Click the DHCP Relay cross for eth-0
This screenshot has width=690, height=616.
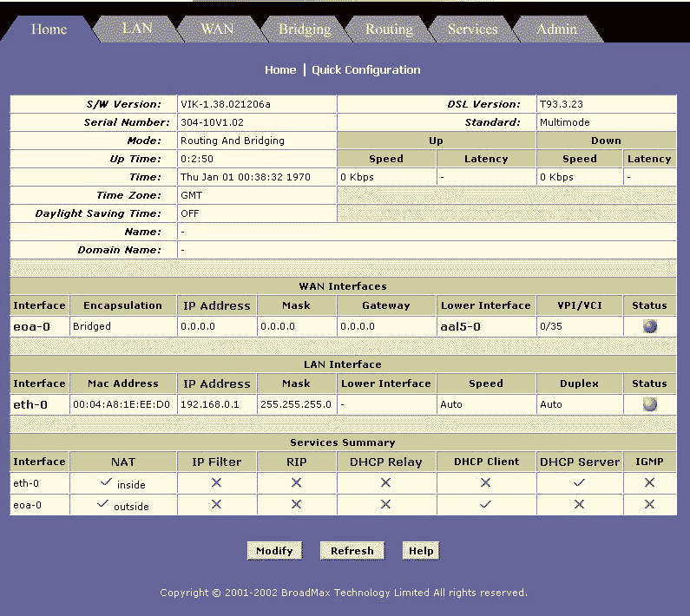[386, 482]
